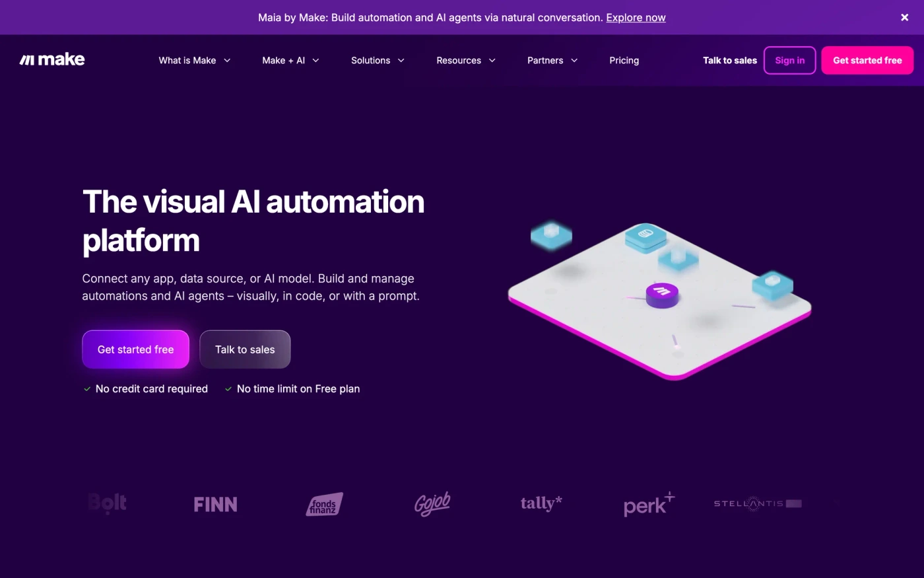
Task: Click the purple Make node in the illustration
Action: coord(662,295)
